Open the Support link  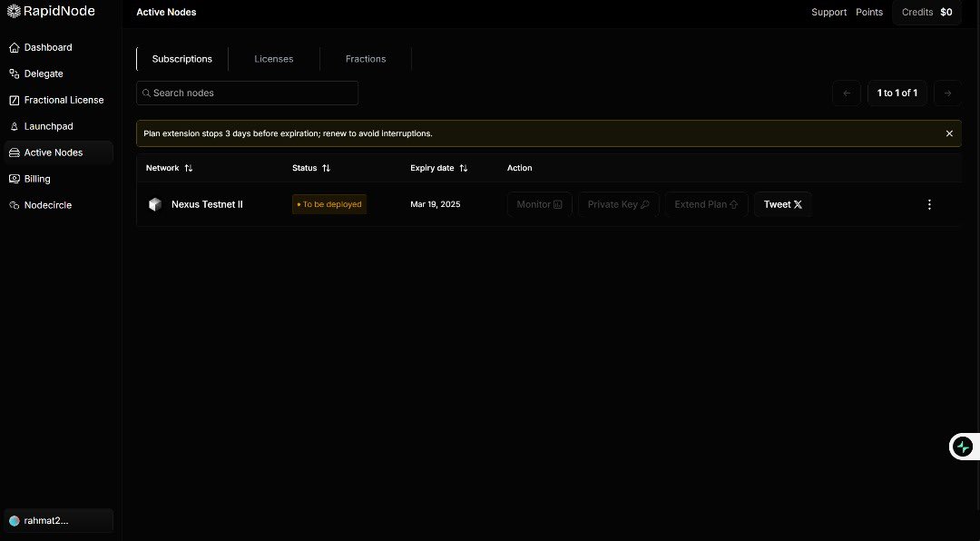828,13
